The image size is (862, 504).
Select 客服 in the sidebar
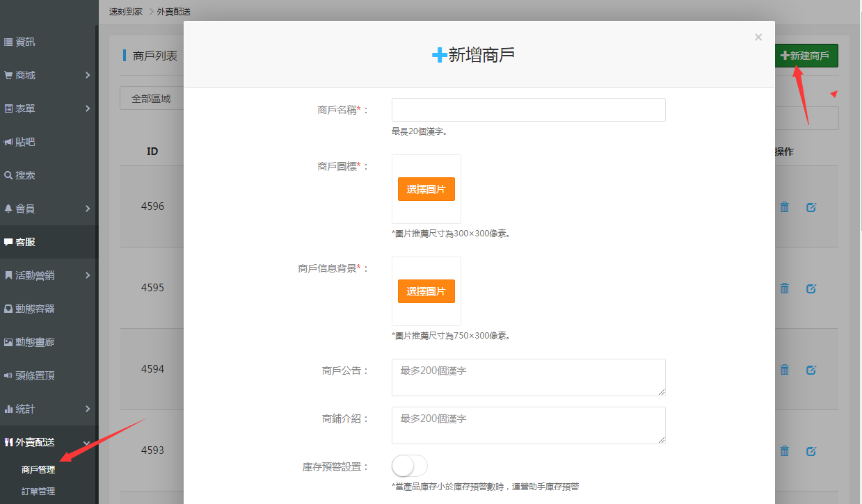tap(49, 242)
